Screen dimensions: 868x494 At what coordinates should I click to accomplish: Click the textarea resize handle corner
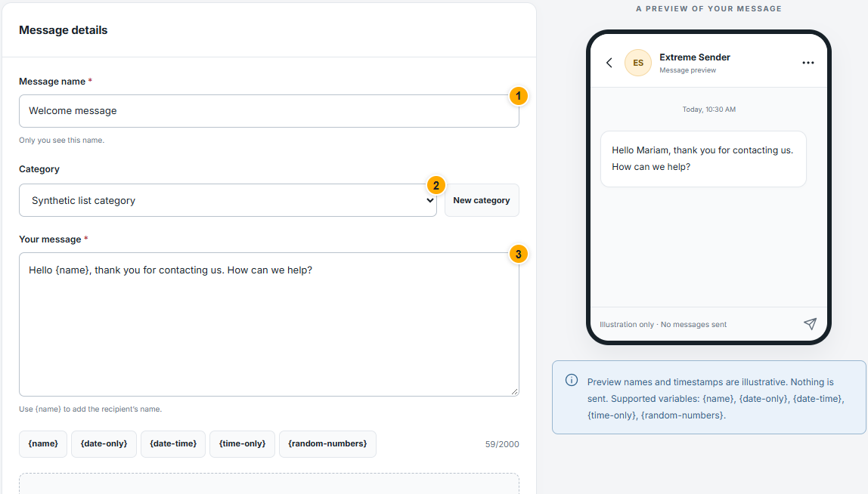[x=514, y=392]
